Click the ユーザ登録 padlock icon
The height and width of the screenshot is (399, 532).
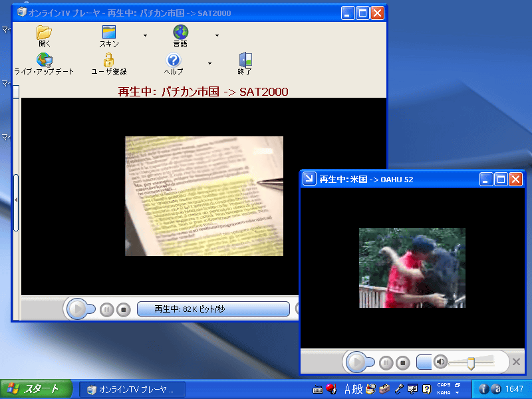[108, 60]
